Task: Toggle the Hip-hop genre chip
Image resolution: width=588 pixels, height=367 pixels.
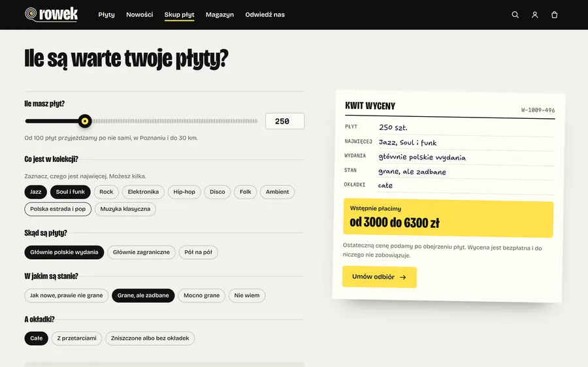Action: (184, 192)
